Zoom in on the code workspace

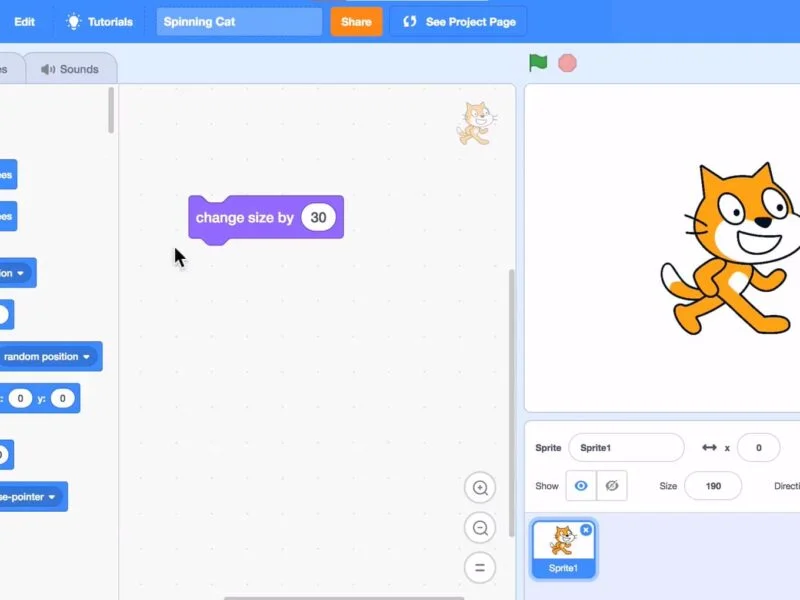pos(480,488)
